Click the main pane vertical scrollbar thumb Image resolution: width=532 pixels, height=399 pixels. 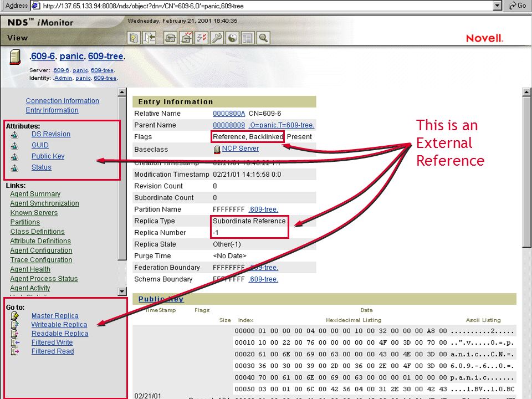526,172
